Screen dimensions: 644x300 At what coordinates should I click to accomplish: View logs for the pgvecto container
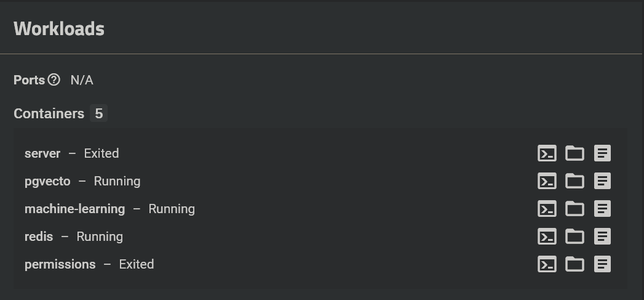click(x=603, y=181)
